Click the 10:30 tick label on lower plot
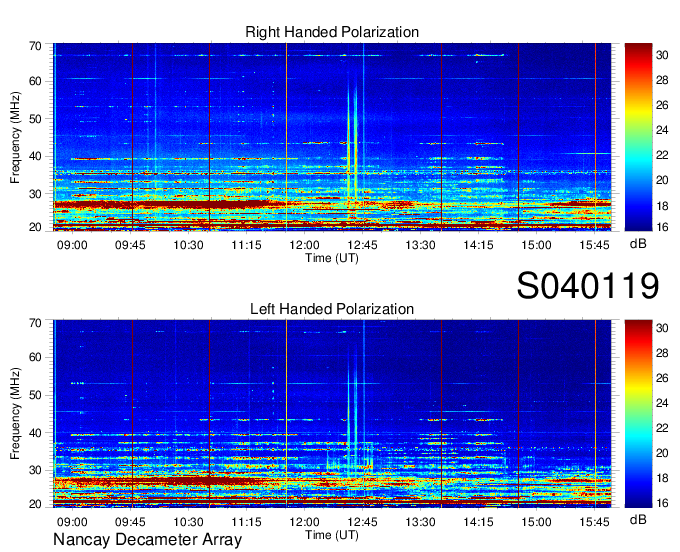This screenshot has height=552, width=680. (188, 522)
